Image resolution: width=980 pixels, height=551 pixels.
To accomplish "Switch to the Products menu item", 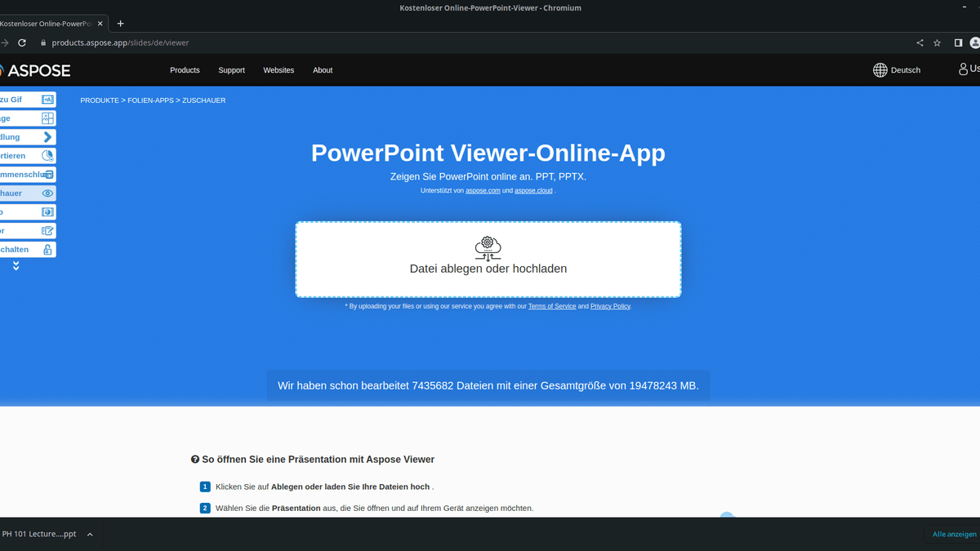I will (185, 70).
